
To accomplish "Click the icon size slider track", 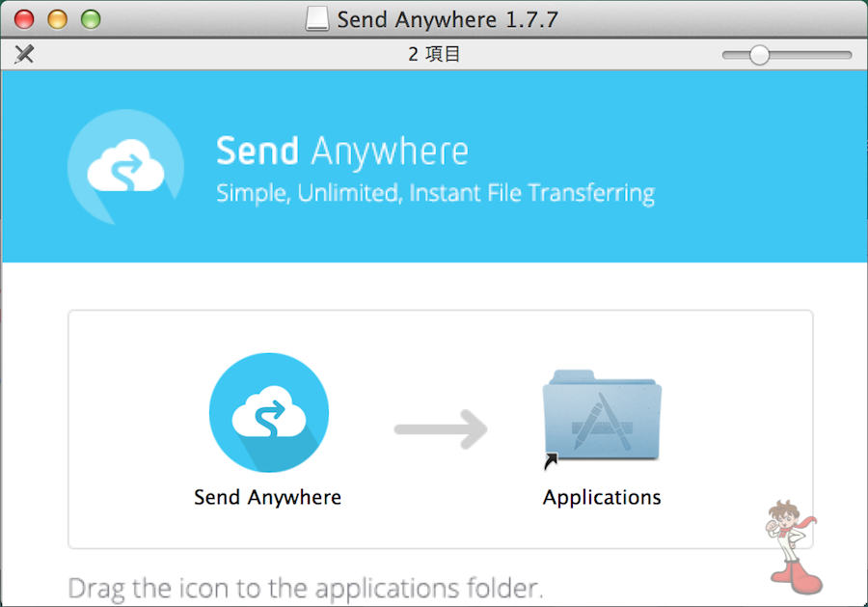I will coord(787,55).
